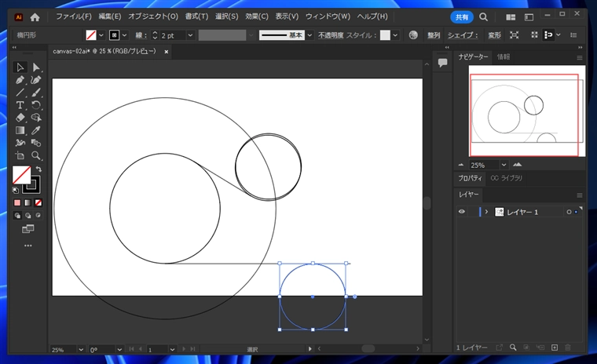Close the canvas-02.ai document tab

pyautogui.click(x=166, y=52)
